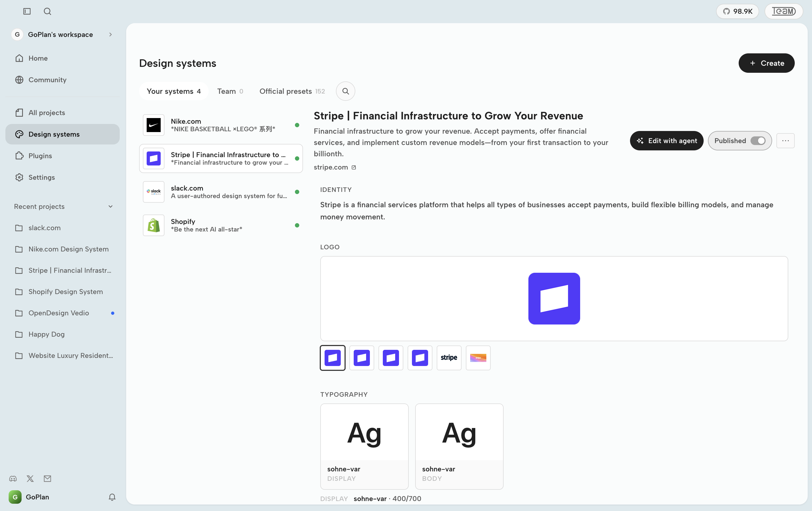
Task: Click the Discord icon in sidebar footer
Action: pos(13,479)
